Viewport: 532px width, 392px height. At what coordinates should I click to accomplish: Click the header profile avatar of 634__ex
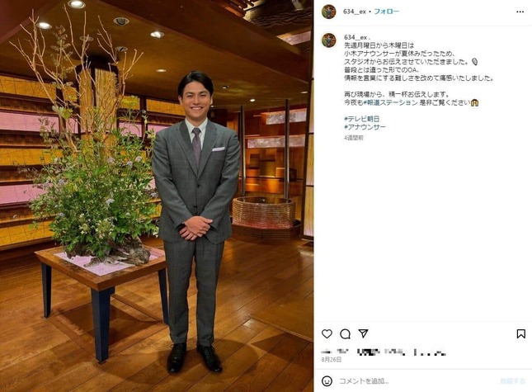(x=329, y=12)
